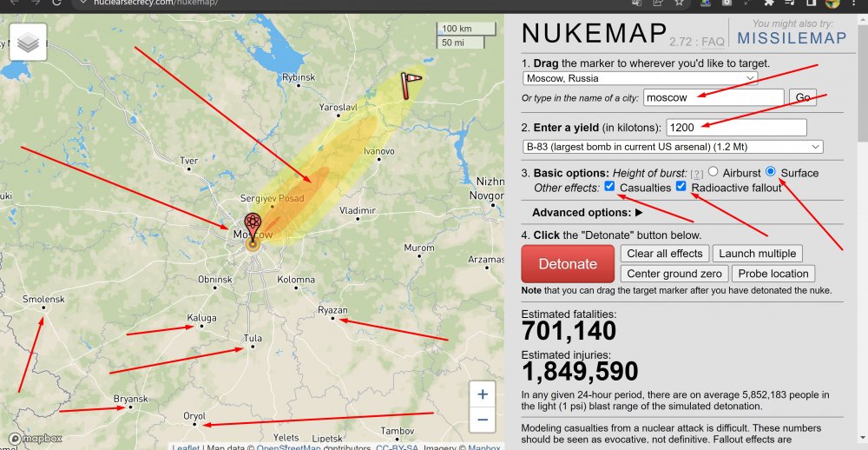Open the FAQ link
This screenshot has width=868, height=450.
tap(713, 42)
